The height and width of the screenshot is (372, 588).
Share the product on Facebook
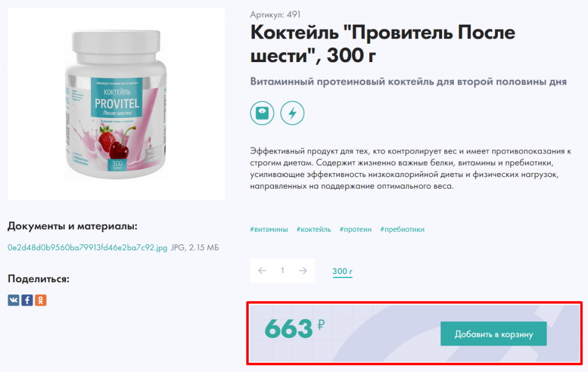27,300
